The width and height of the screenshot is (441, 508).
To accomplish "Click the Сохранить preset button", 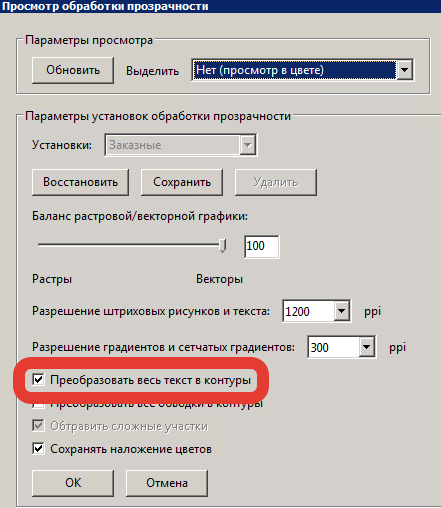I will coord(182,182).
